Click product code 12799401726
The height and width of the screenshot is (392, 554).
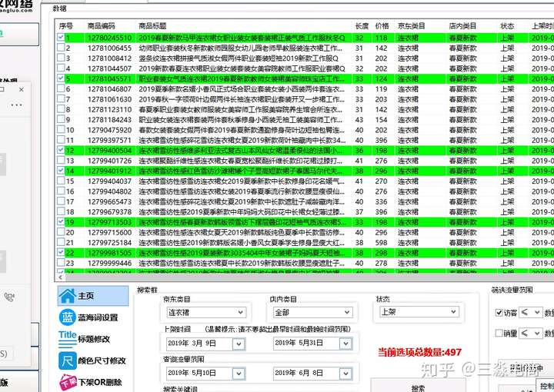coord(109,161)
